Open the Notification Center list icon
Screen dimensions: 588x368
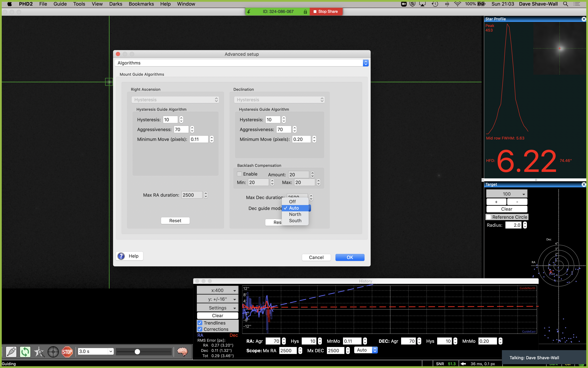click(x=577, y=4)
